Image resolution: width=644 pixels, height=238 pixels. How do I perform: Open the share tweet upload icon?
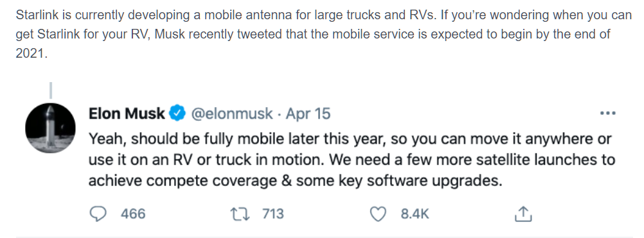[523, 214]
